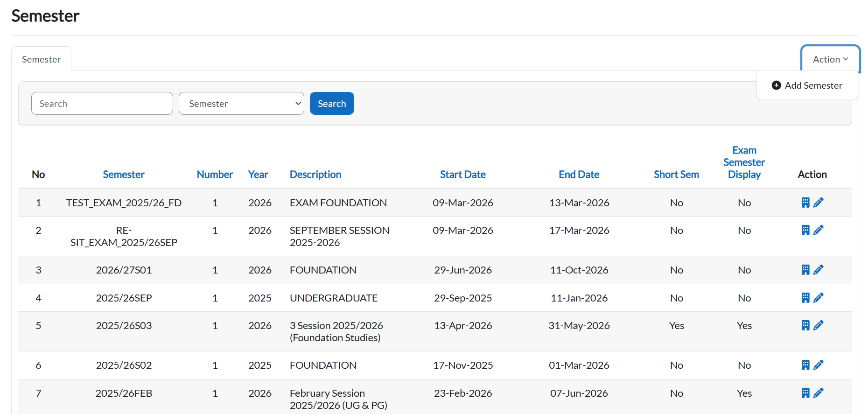Sort by End Date column header
Screen dimensions: 868x414
(579, 175)
